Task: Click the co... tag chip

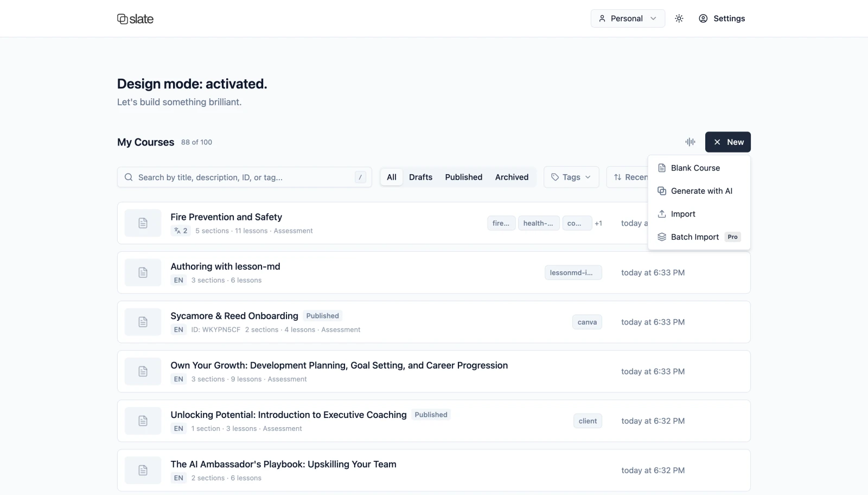Action: [577, 223]
